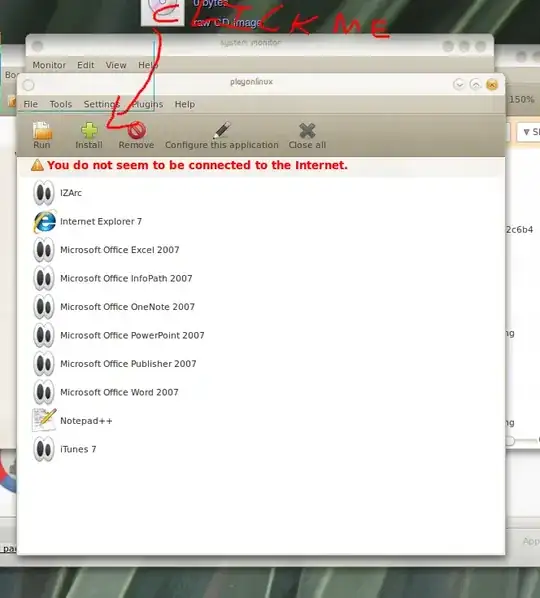Click the not connected to Internet message

197,165
